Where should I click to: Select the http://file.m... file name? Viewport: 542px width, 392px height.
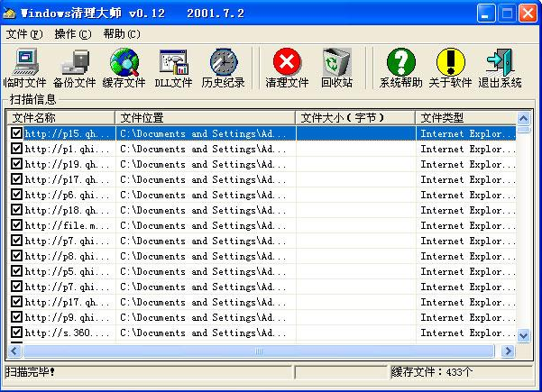click(68, 225)
